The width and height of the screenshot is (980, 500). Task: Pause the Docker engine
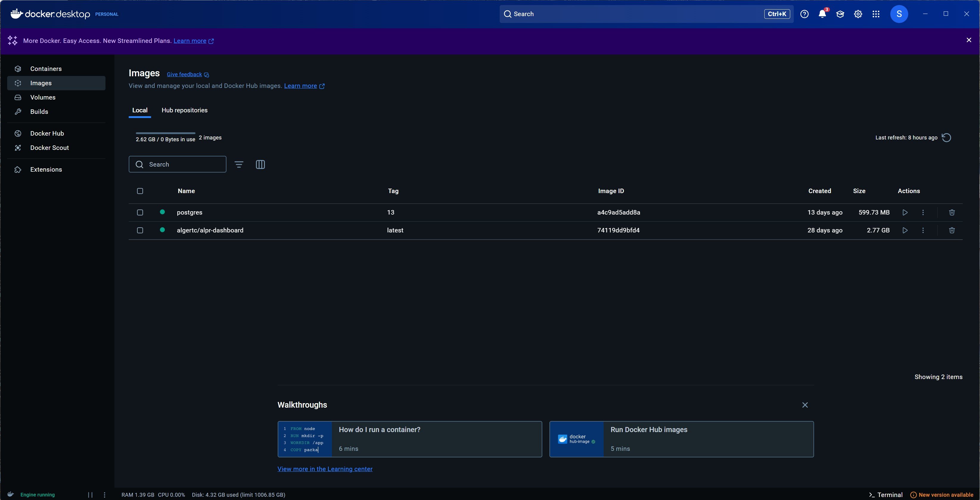click(90, 495)
